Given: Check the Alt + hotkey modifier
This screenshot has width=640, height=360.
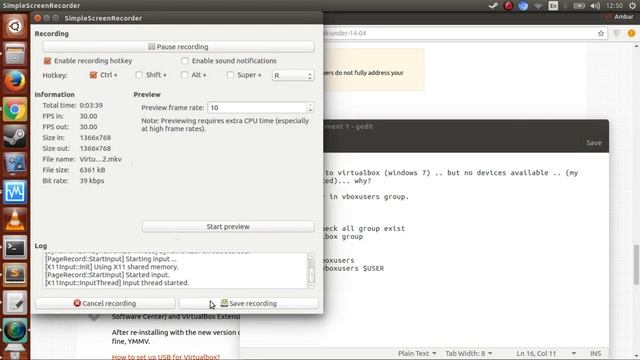Looking at the screenshot, I should click(184, 75).
